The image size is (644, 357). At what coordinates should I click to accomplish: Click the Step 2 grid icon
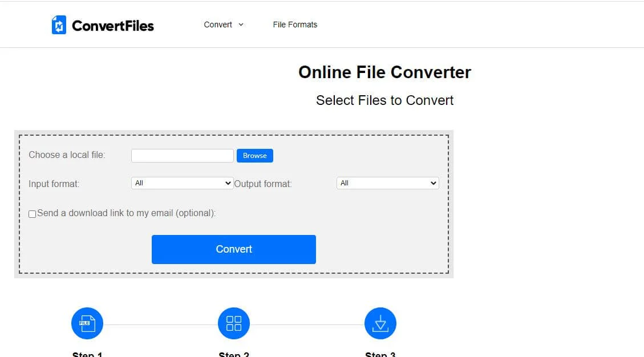click(234, 323)
